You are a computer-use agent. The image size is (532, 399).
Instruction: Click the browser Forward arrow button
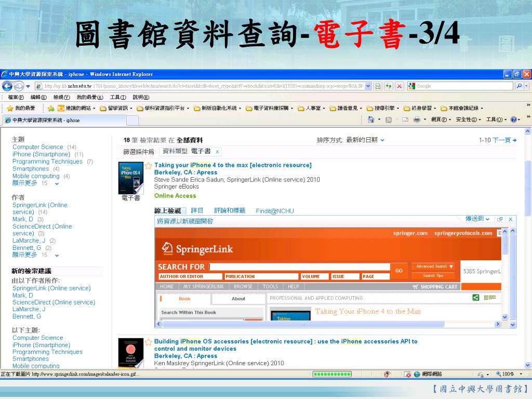pos(19,86)
